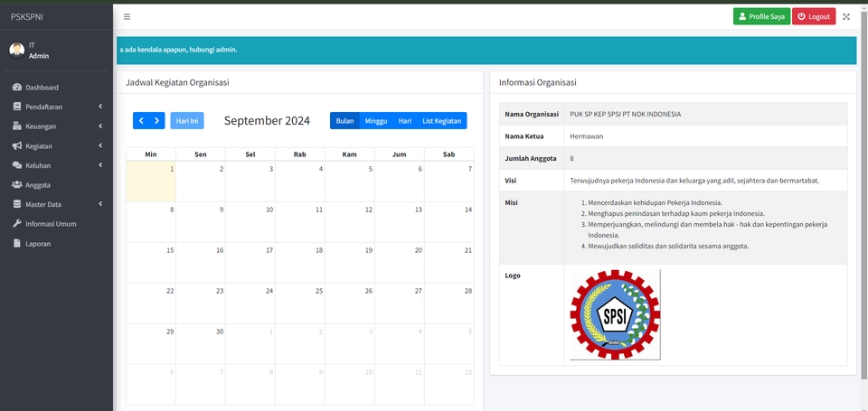Click 'PUK SP KEP SPSI PT NOK INDONESIA' value
868x411 pixels.
point(626,114)
